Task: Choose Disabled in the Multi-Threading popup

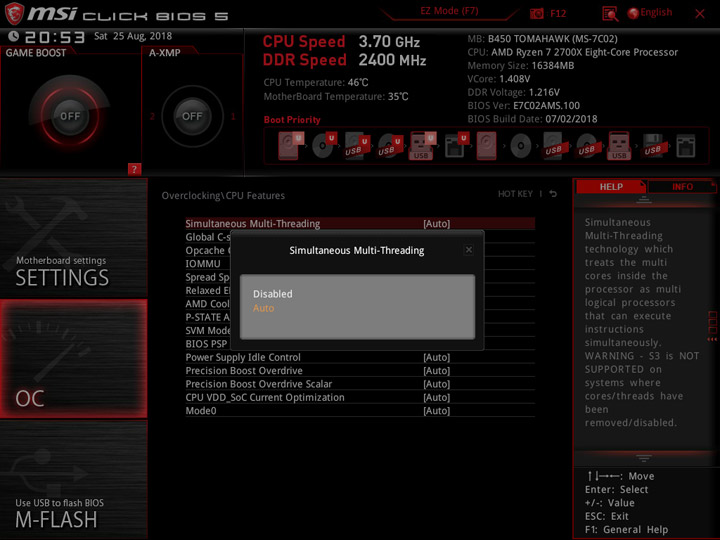Action: [273, 294]
